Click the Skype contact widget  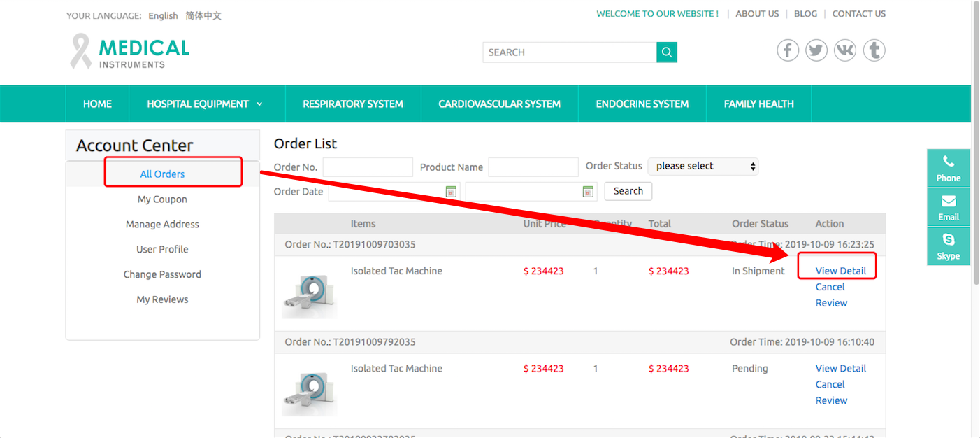(x=949, y=246)
